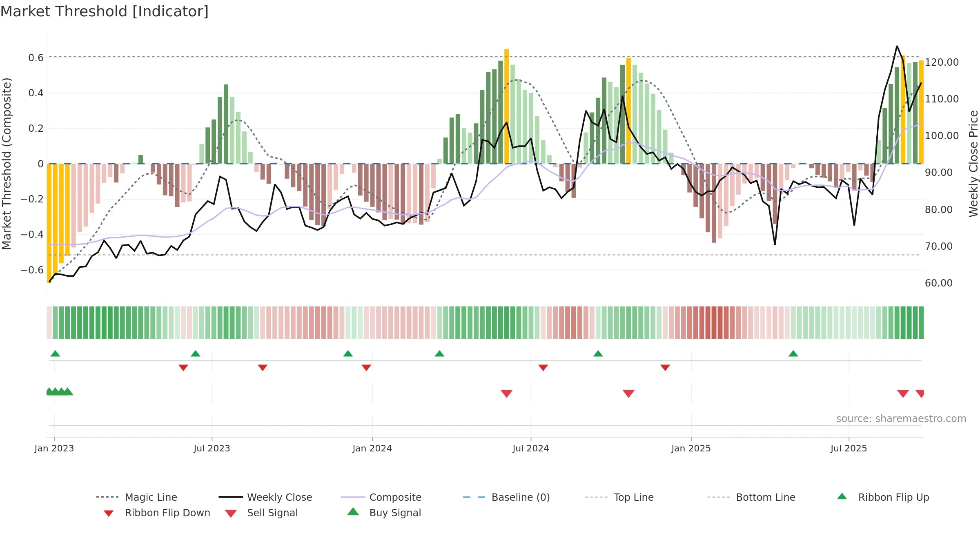Select the red flip-down triangle in August 2023
The image size is (980, 551).
point(263,367)
